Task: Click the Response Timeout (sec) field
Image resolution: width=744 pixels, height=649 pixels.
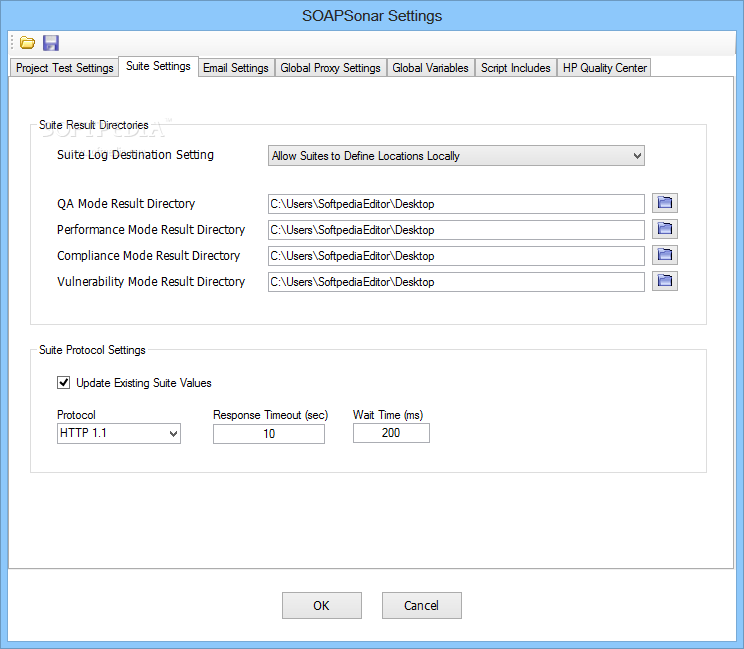Action: pos(269,434)
